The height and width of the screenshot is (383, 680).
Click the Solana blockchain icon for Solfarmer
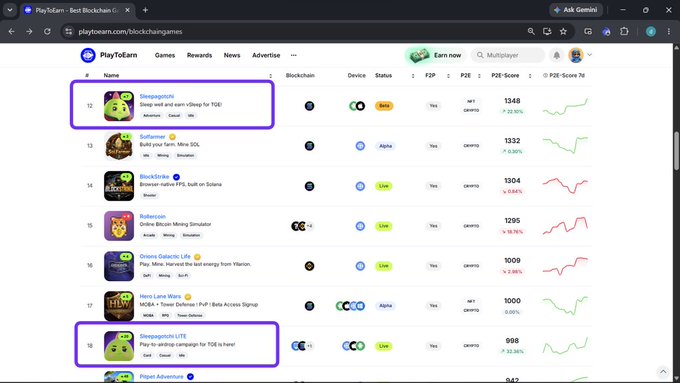click(x=309, y=146)
